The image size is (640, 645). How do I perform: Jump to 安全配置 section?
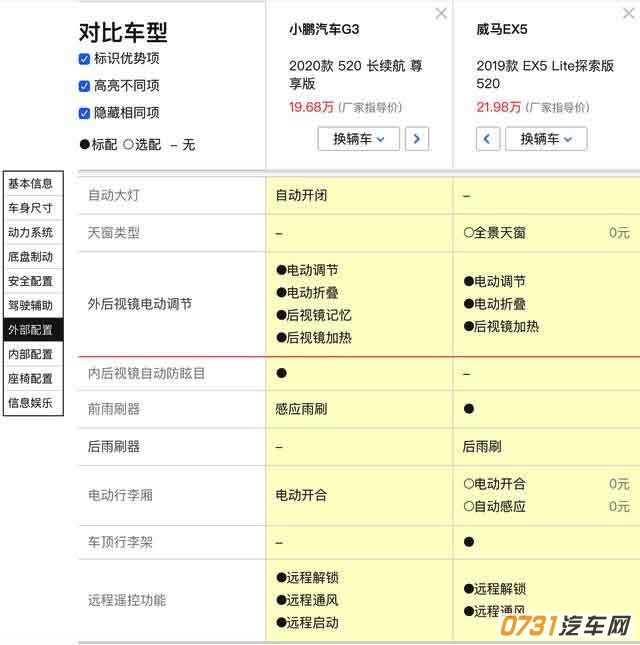tap(33, 281)
